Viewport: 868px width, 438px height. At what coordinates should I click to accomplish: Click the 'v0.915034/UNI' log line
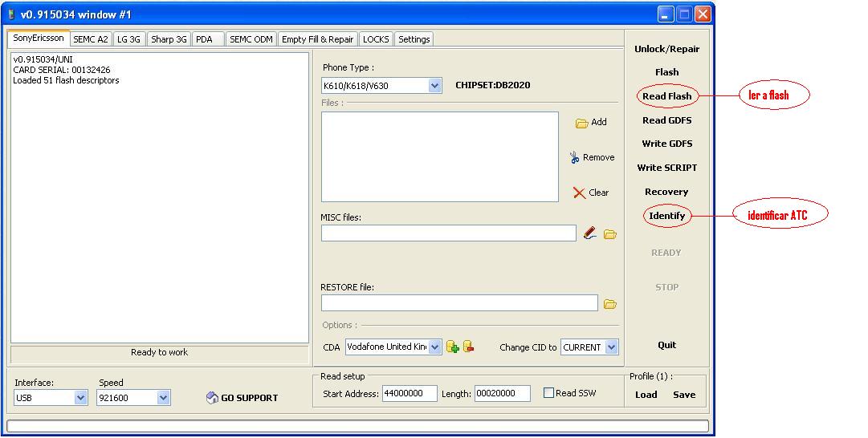coord(43,59)
